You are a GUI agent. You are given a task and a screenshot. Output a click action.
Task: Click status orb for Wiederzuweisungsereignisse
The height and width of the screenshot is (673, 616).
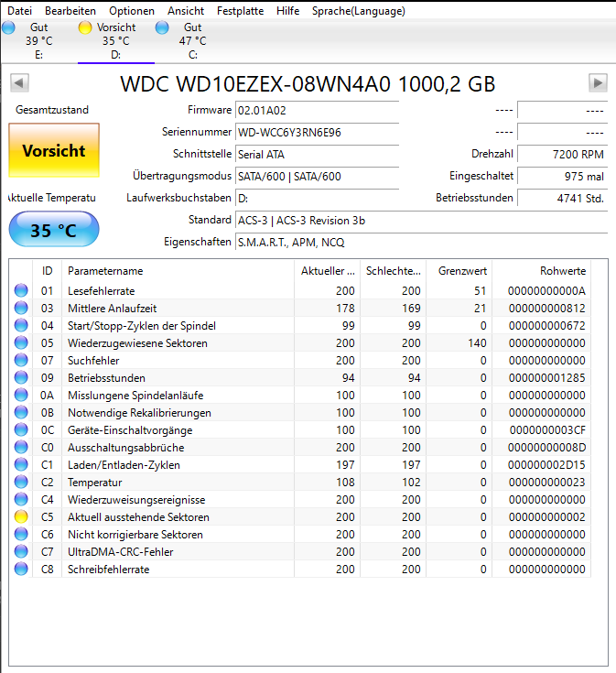(21, 499)
